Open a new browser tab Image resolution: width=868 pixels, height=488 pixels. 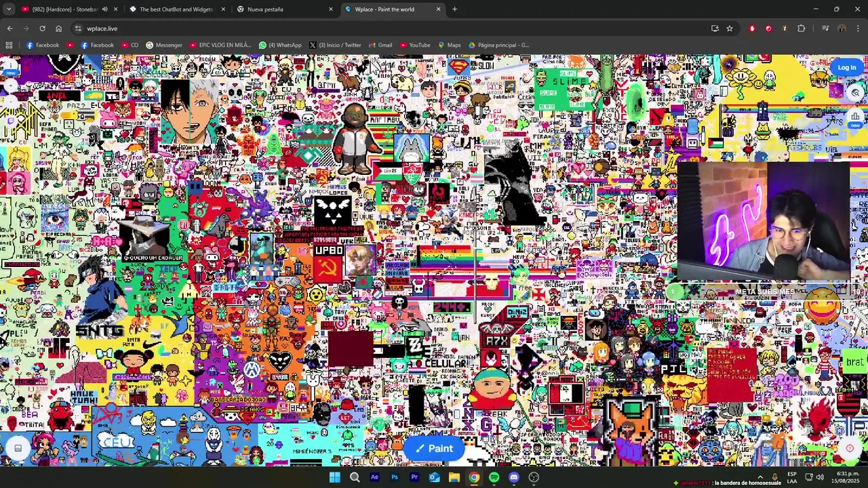coord(454,9)
